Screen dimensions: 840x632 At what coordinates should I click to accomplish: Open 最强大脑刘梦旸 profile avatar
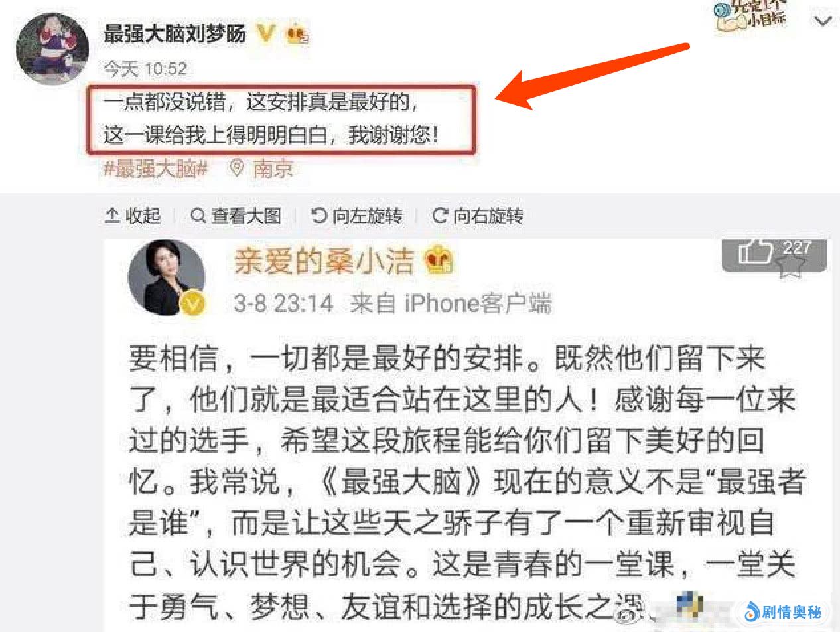[52, 50]
